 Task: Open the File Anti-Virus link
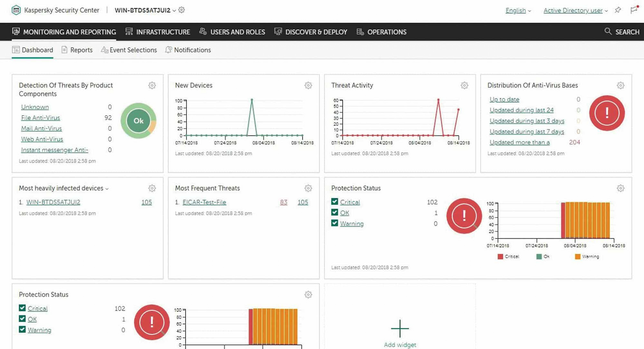pyautogui.click(x=40, y=118)
